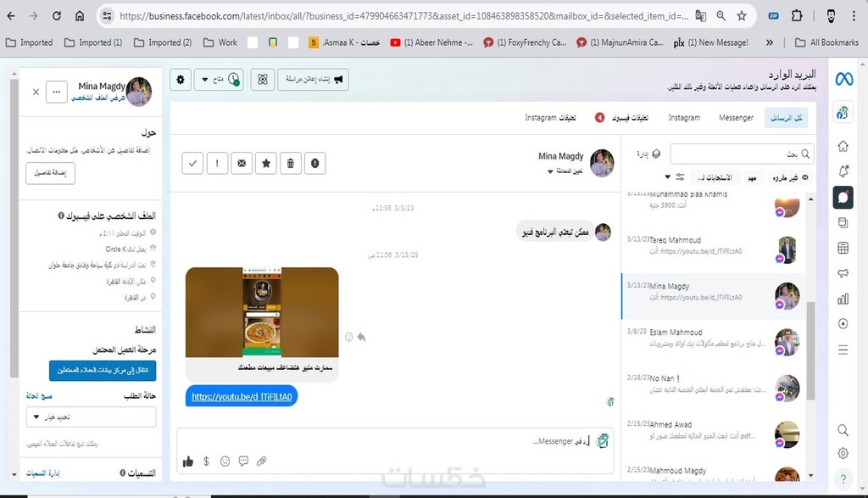Open Ads megaphone icon in the sidebar
The image size is (868, 498).
pyautogui.click(x=843, y=273)
